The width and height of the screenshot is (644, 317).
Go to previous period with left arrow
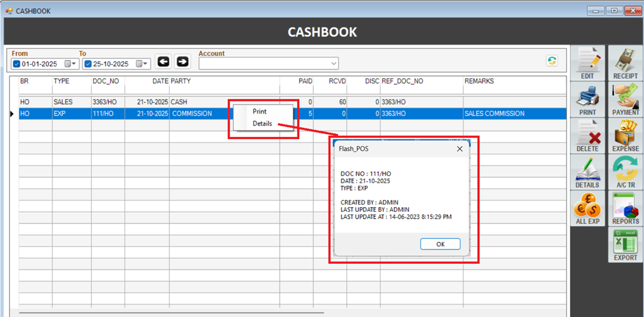(x=164, y=61)
